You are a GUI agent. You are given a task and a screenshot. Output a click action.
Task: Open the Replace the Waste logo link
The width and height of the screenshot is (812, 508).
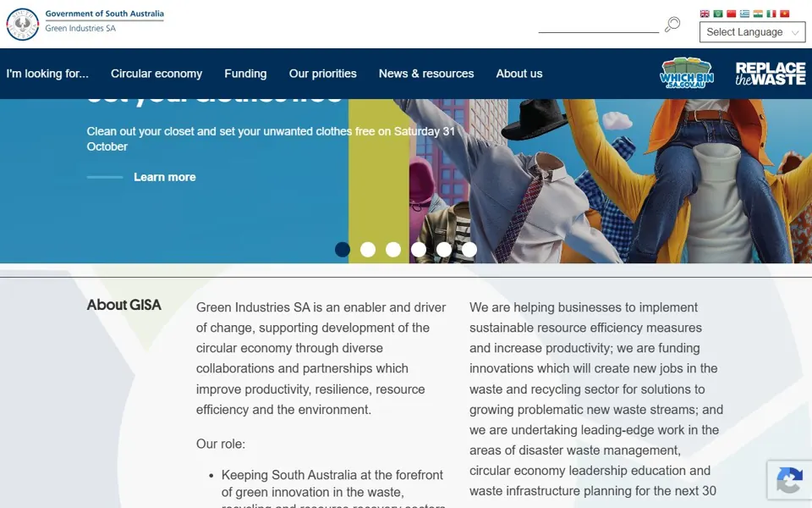[x=771, y=74]
